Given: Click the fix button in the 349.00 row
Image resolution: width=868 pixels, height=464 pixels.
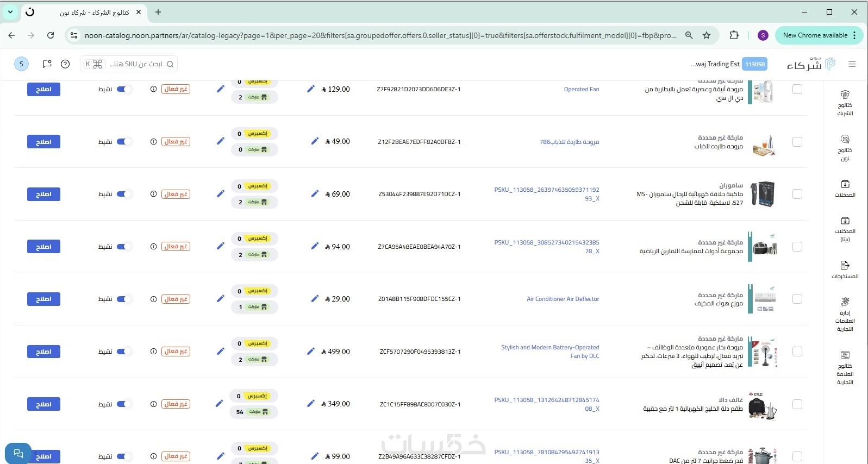Looking at the screenshot, I should click(x=43, y=404).
